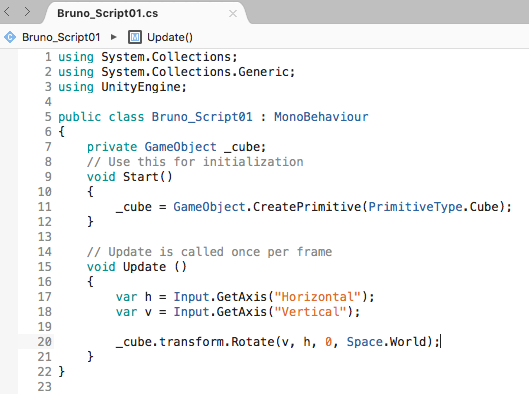Click the "Horizontal" string literal
The width and height of the screenshot is (529, 394).
click(317, 297)
